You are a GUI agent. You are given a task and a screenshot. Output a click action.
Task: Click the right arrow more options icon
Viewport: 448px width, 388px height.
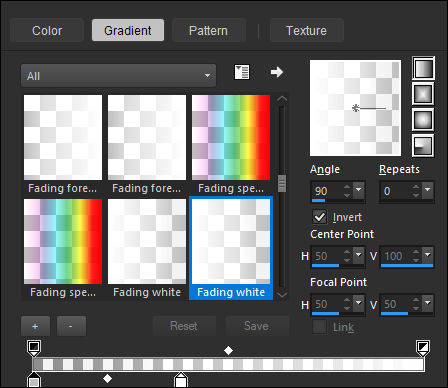(277, 72)
